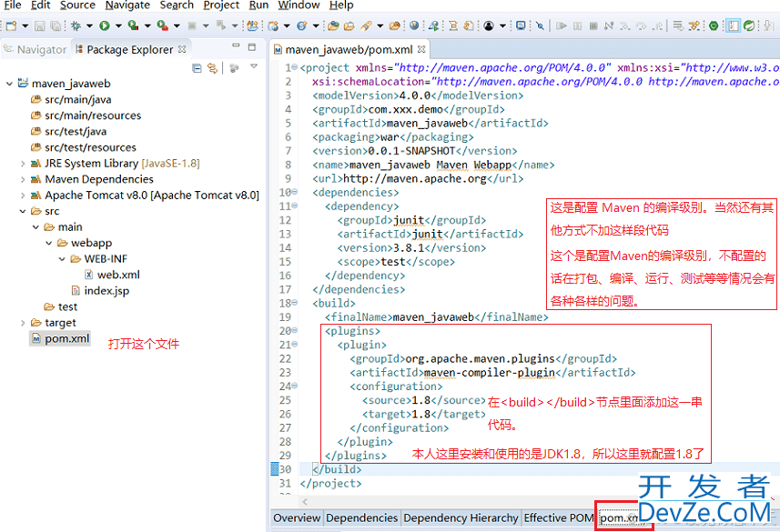Open the Navigate menu
The height and width of the screenshot is (532, 780).
pos(127,5)
